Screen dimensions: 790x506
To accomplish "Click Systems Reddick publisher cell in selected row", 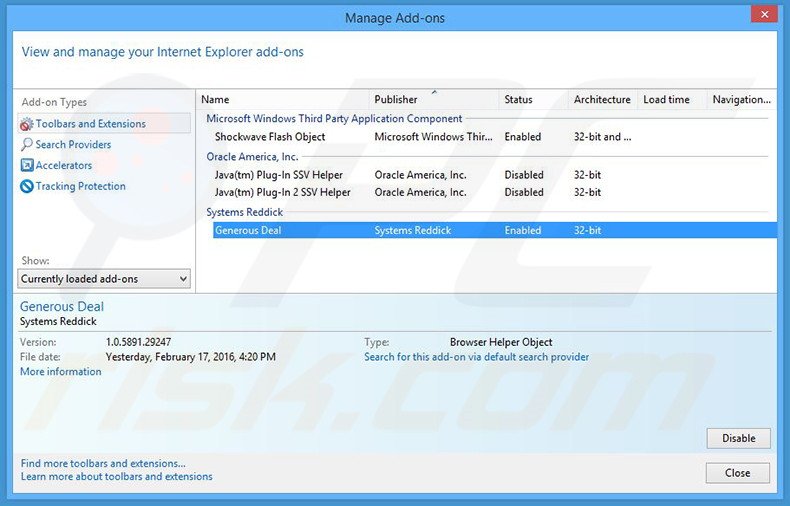I will (x=413, y=230).
